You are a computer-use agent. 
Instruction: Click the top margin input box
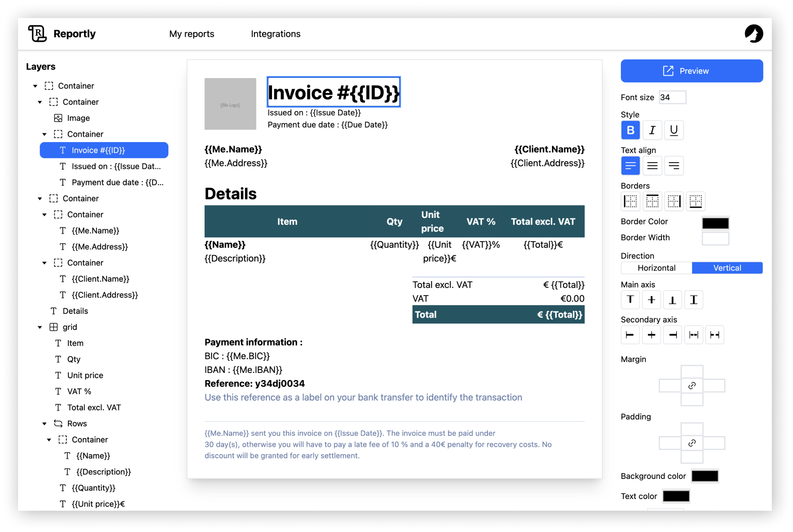[x=692, y=372]
